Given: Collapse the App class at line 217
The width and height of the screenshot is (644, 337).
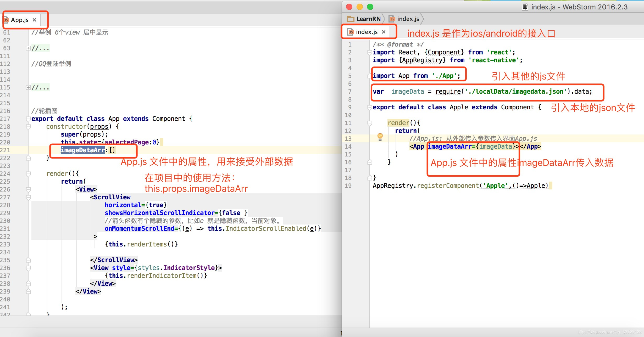Looking at the screenshot, I should [x=28, y=119].
